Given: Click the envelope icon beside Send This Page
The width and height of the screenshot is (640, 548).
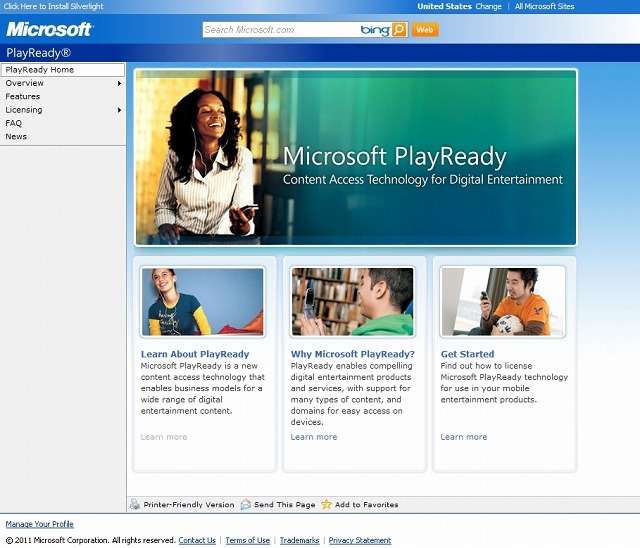Looking at the screenshot, I should pyautogui.click(x=246, y=504).
